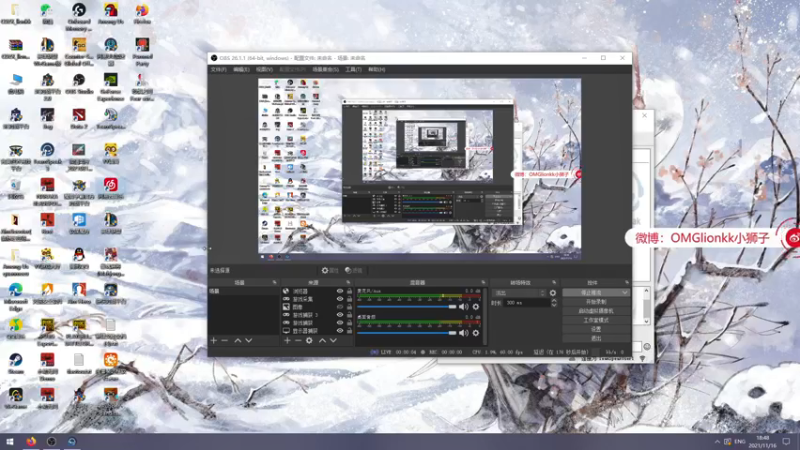Move the selected source up
The width and height of the screenshot is (800, 450).
tap(322, 340)
